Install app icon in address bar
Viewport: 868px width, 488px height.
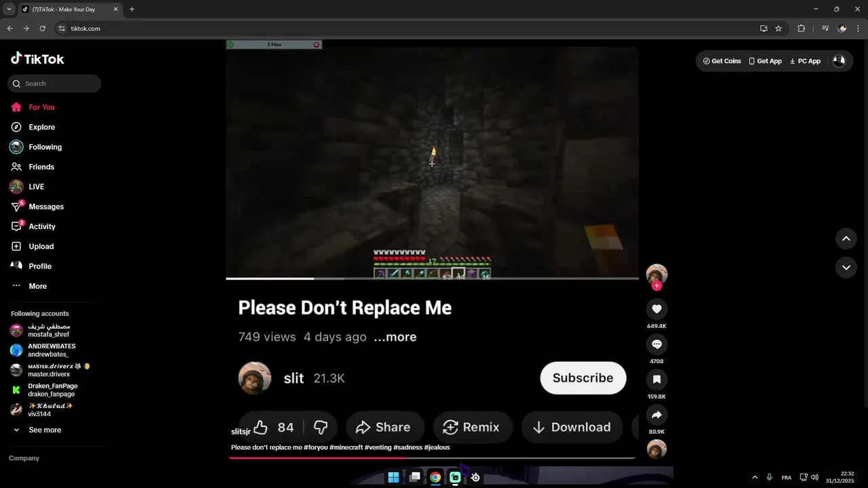[x=764, y=28]
